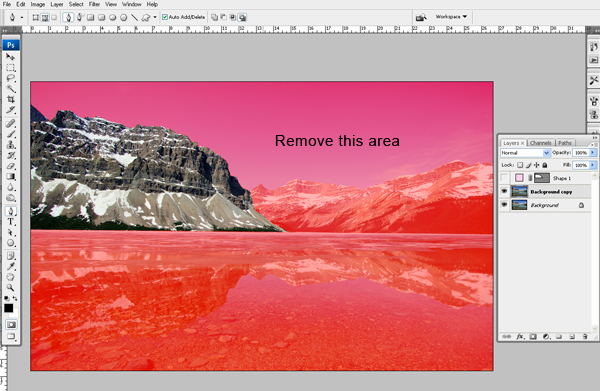Screen dimensions: 600x391
Task: Select the Lasso tool
Action: point(10,78)
